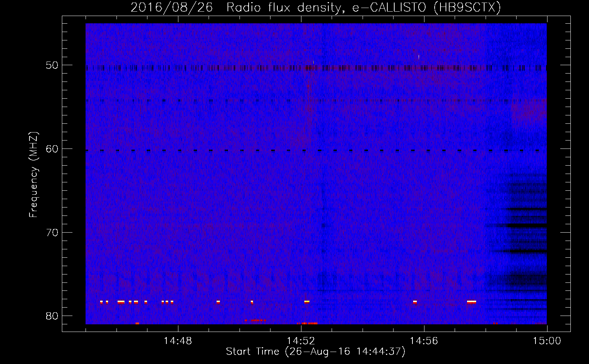
Task: Click the 15:00 time tick label
Action: pos(547,341)
